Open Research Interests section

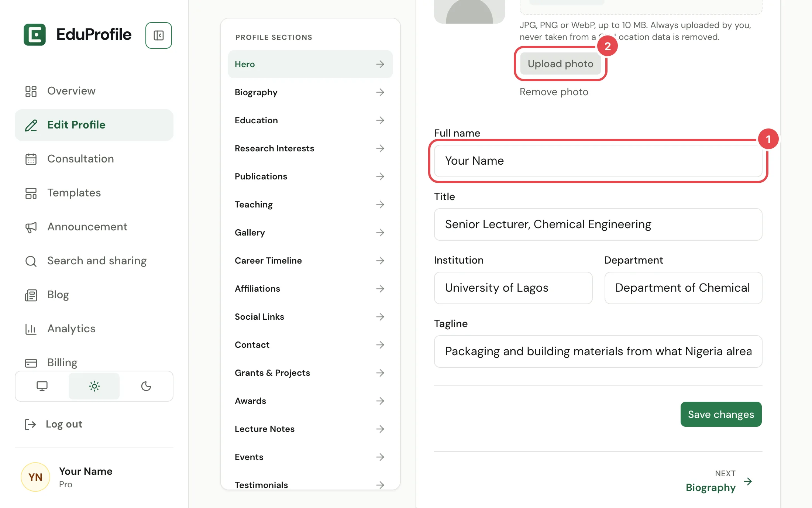coord(310,148)
